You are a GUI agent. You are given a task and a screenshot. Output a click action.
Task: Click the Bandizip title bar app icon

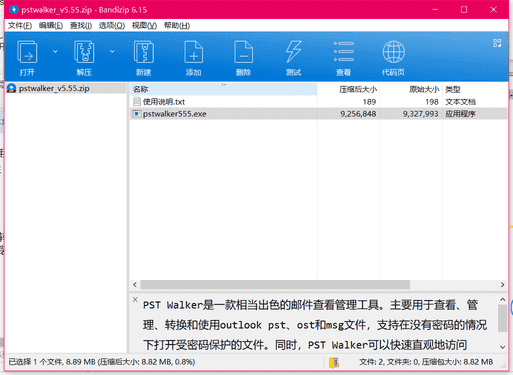14,10
